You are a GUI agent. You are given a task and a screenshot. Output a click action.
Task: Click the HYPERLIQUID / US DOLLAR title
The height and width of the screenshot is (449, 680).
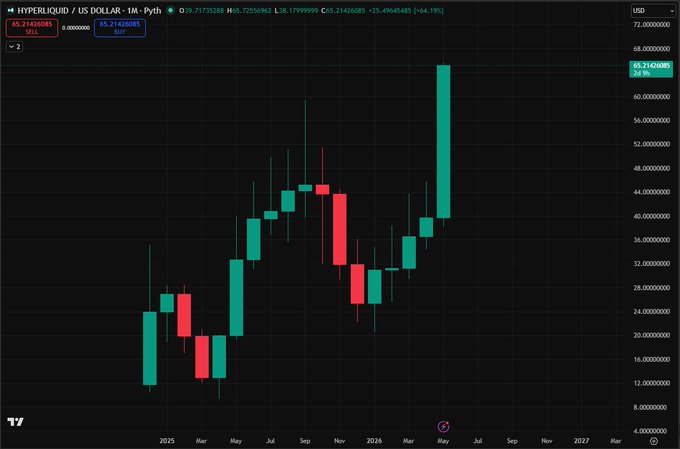pyautogui.click(x=69, y=10)
